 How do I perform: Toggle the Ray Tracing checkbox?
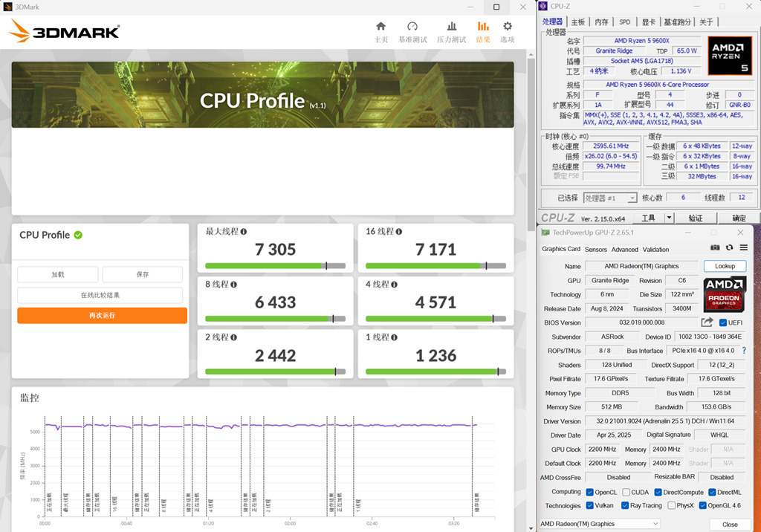[x=626, y=505]
